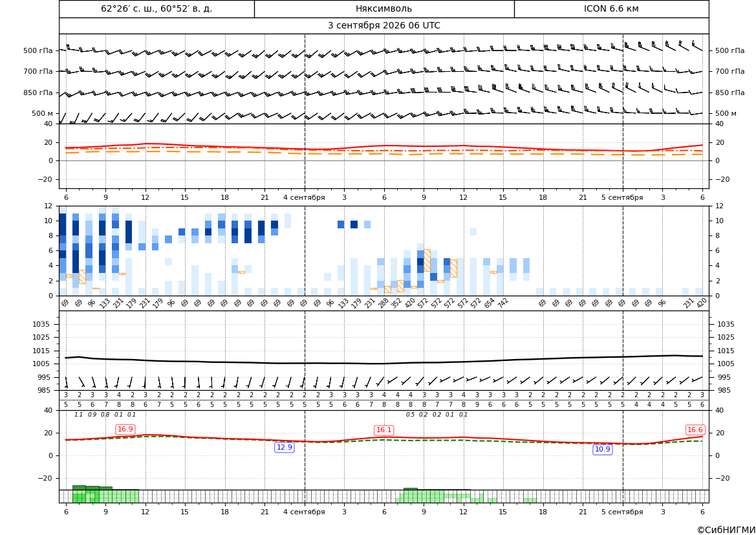Click the coordinates header cell 62°26′ с. ш.
This screenshot has height=535, width=756.
pos(157,8)
